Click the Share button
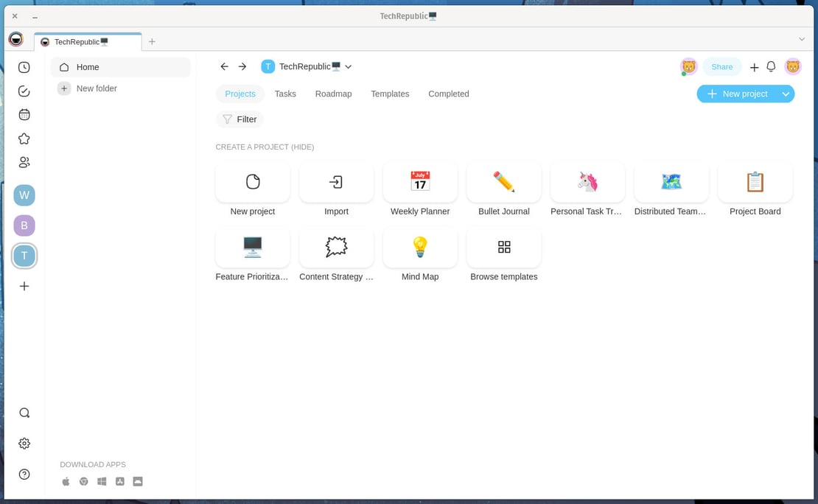Image resolution: width=818 pixels, height=504 pixels. (722, 67)
